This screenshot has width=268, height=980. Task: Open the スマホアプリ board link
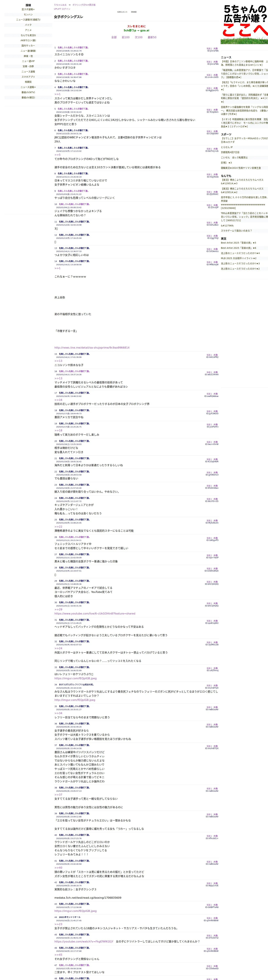click(28, 77)
